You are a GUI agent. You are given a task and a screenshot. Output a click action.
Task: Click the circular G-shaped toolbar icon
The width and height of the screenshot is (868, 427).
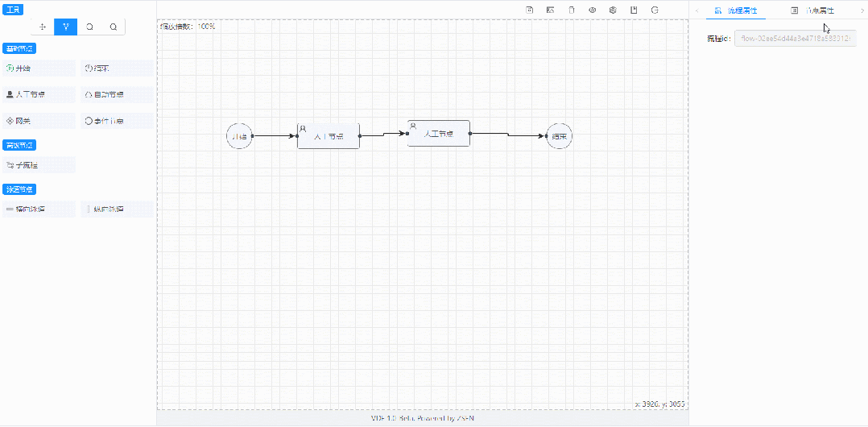click(x=655, y=10)
